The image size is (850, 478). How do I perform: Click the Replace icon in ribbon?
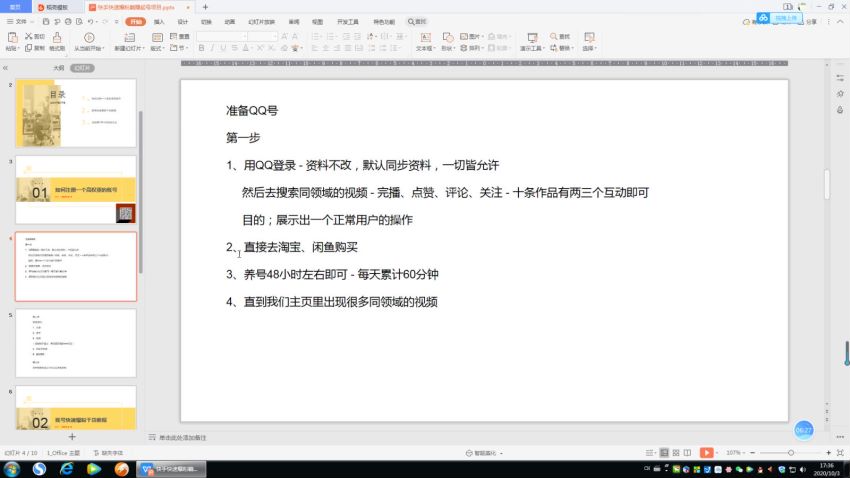click(553, 48)
